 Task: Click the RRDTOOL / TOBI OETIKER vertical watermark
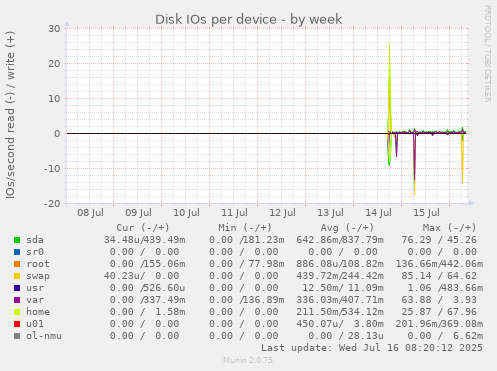click(x=487, y=54)
